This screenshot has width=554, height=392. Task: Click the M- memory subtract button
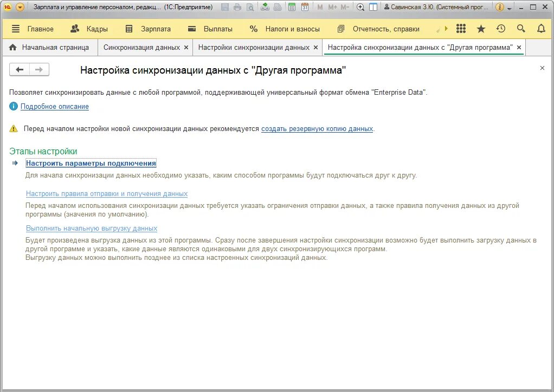point(345,7)
